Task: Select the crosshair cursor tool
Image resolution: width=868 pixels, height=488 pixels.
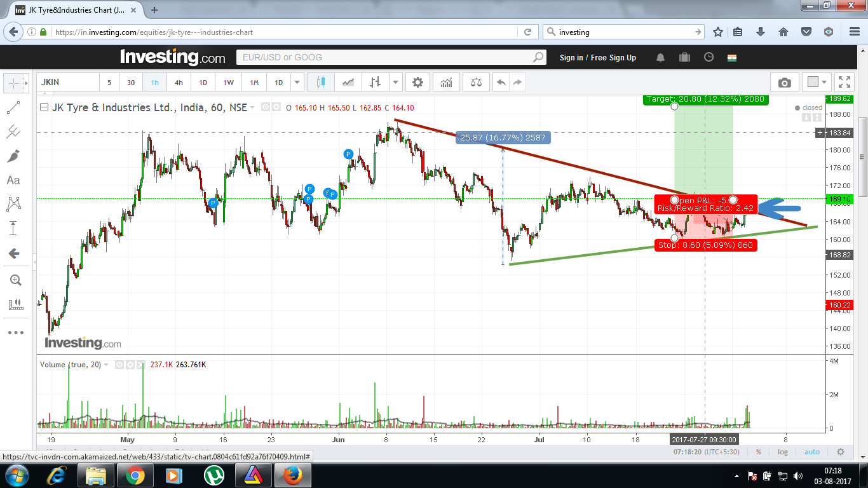Action: 13,83
